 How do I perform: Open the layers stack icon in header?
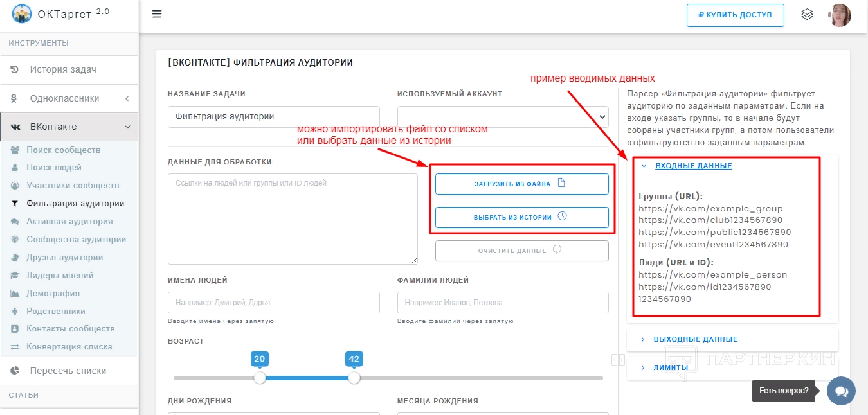[807, 15]
